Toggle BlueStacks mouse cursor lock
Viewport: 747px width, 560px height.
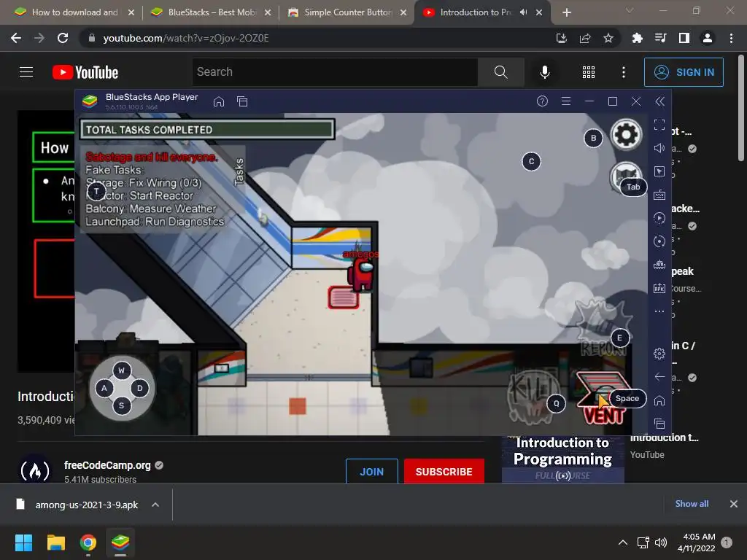point(659,171)
